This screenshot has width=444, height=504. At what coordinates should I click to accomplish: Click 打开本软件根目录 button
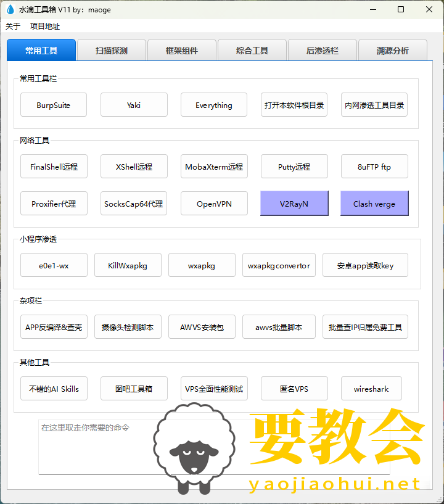click(x=294, y=105)
